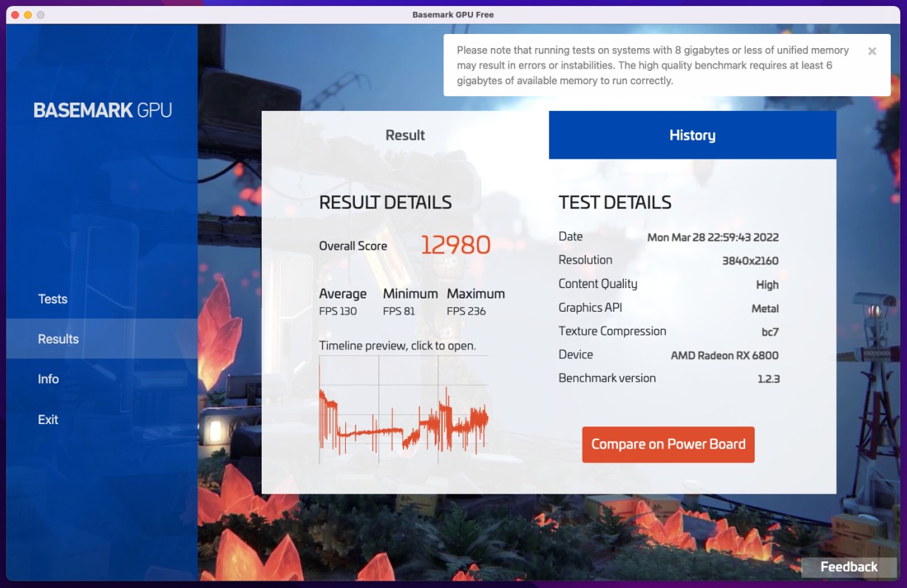
Task: Click the memory warning message text
Action: tap(653, 66)
